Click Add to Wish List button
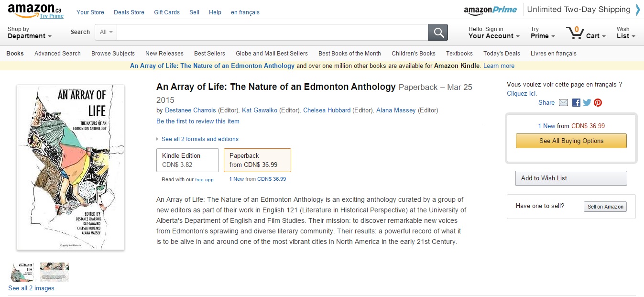Screen dimensions: 644x297 pos(571,178)
